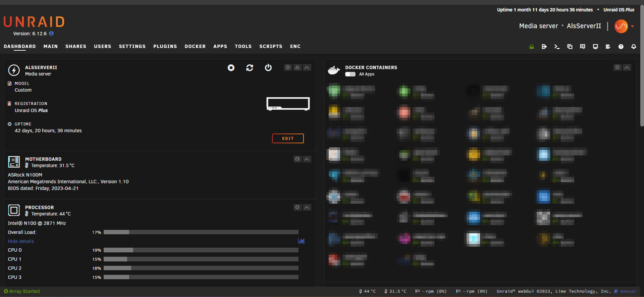Click the Docker whale icon
This screenshot has width=644, height=297.
[334, 70]
